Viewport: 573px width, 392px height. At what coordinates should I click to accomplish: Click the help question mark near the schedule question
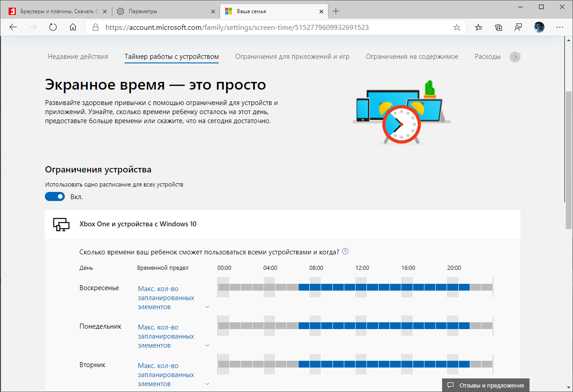[345, 251]
